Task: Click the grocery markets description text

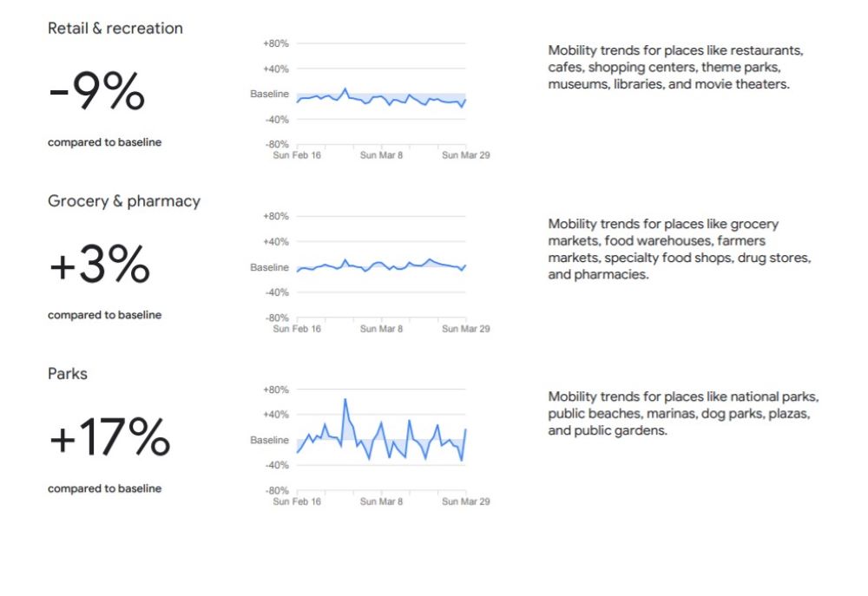Action: 680,249
